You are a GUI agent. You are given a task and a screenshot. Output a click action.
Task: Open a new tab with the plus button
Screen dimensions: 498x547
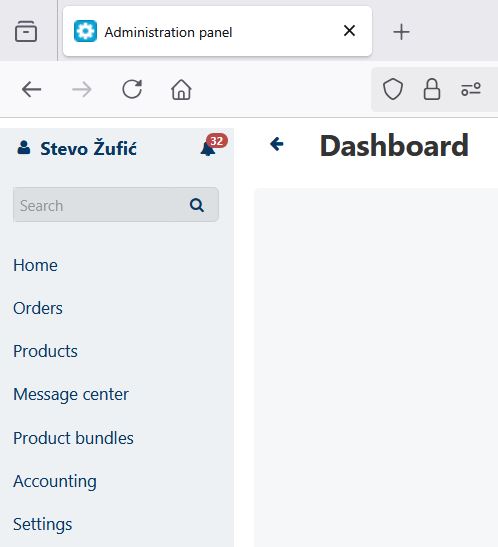pos(401,32)
